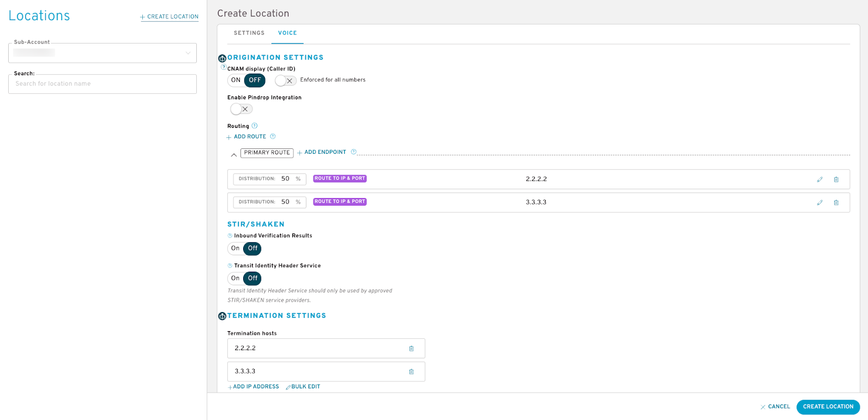Set CNAM display to OFF
Screen dimensions: 868x420
click(255, 80)
